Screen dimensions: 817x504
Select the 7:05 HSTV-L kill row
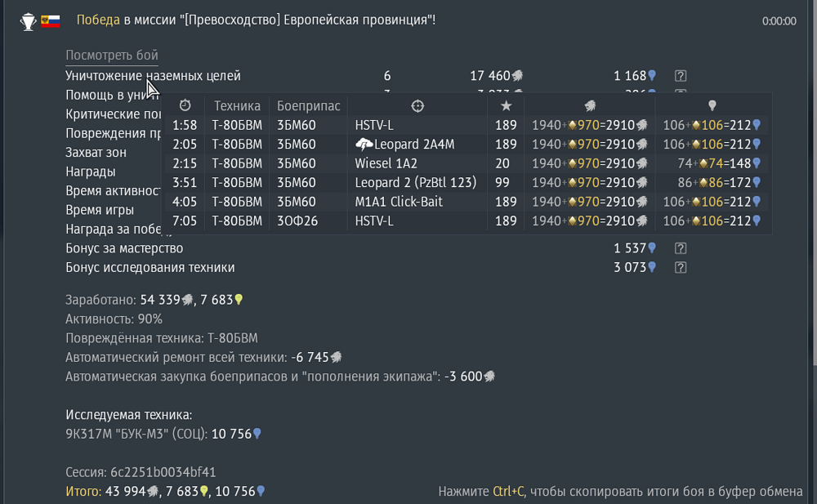tap(467, 221)
